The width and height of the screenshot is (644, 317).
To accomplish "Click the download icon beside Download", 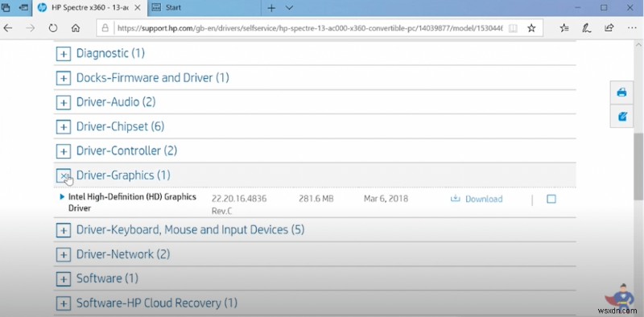I will tap(455, 199).
